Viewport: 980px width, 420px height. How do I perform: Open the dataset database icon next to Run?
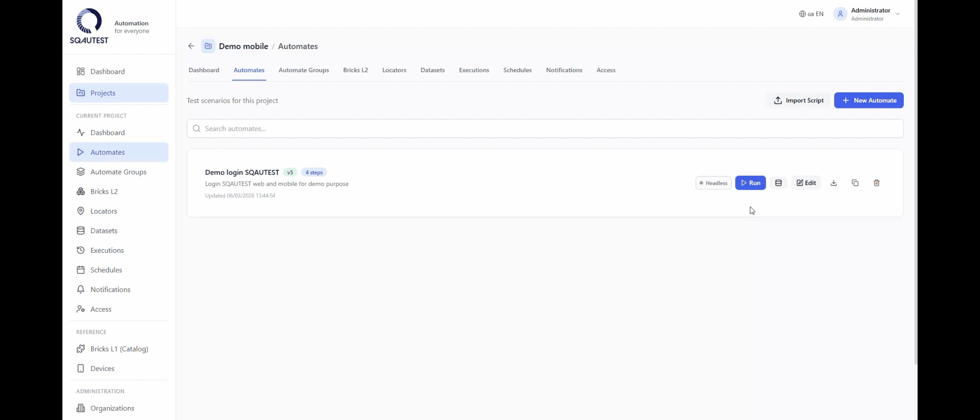click(x=778, y=183)
